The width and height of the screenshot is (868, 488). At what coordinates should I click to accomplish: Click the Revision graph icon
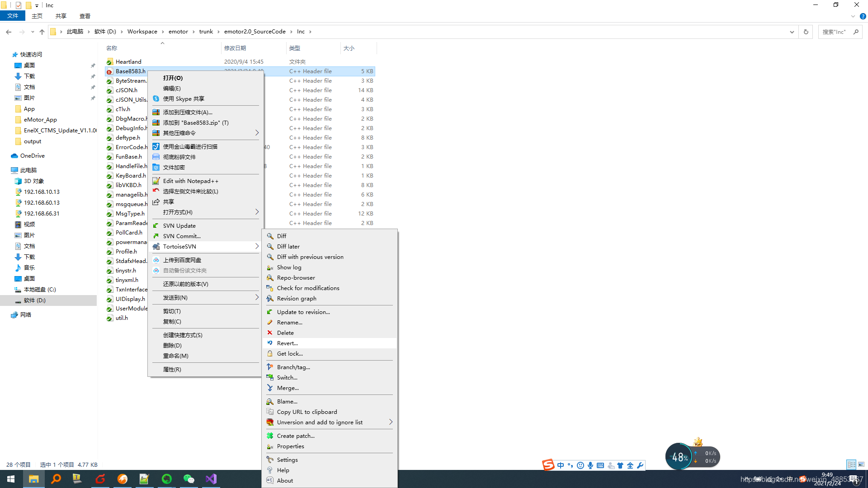270,299
